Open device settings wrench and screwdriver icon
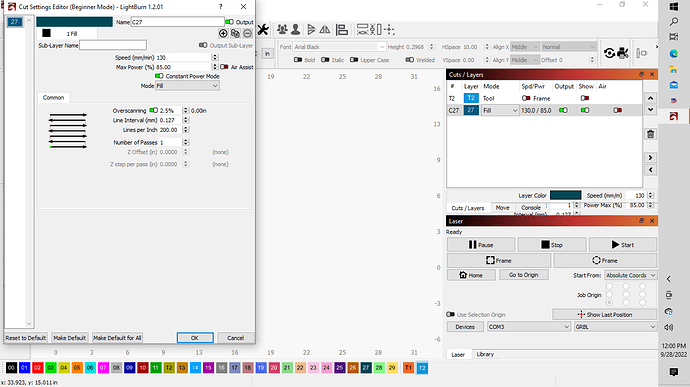Viewport: 690px width, 387px height. point(263,29)
